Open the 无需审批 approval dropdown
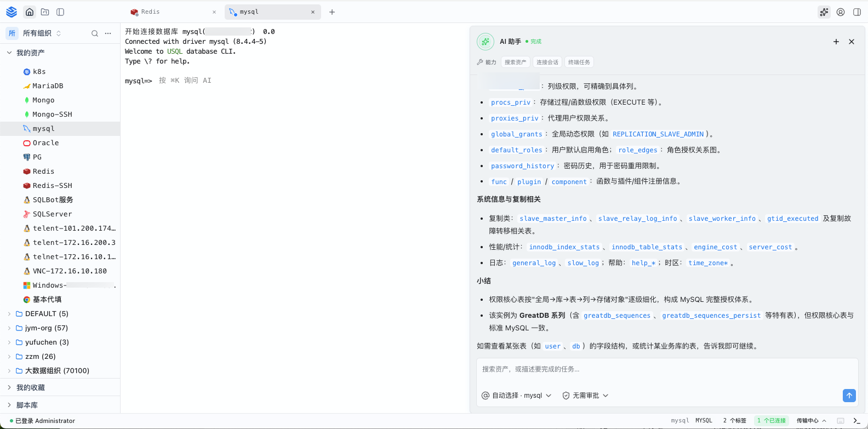Viewport: 868px width, 429px height. 585,396
